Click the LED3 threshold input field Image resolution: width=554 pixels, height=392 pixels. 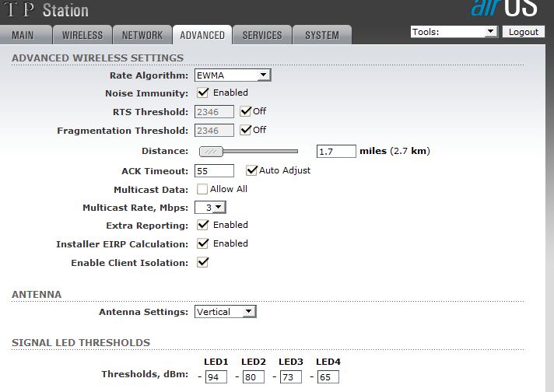click(x=291, y=376)
